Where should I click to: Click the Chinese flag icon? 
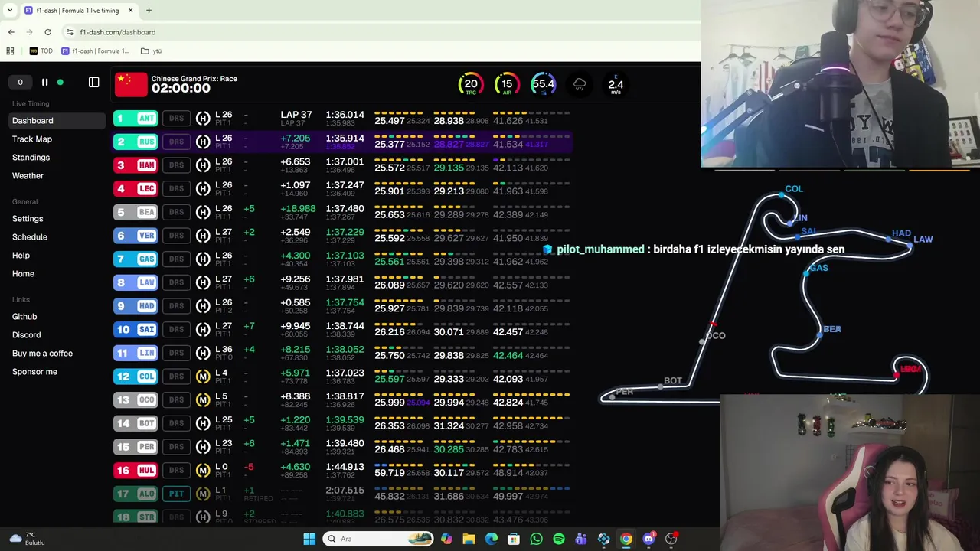131,84
